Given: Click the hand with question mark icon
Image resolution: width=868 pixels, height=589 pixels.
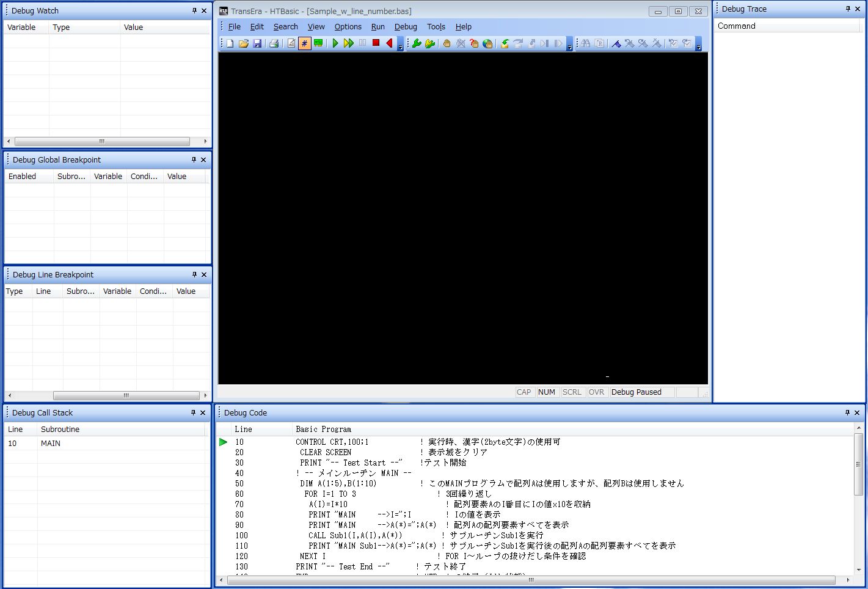Looking at the screenshot, I should (x=474, y=43).
